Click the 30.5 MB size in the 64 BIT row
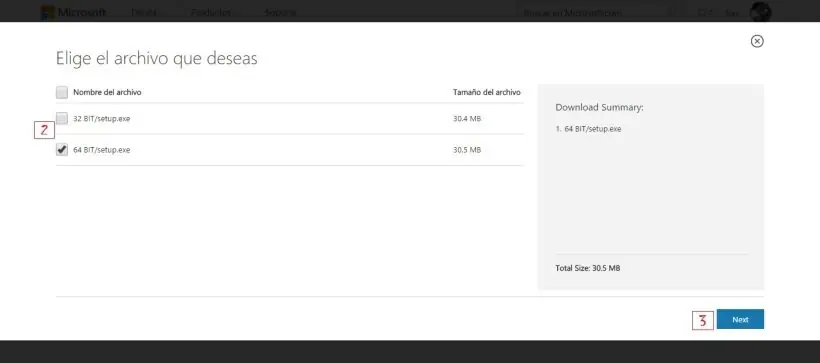Image resolution: width=820 pixels, height=363 pixels. (x=466, y=150)
